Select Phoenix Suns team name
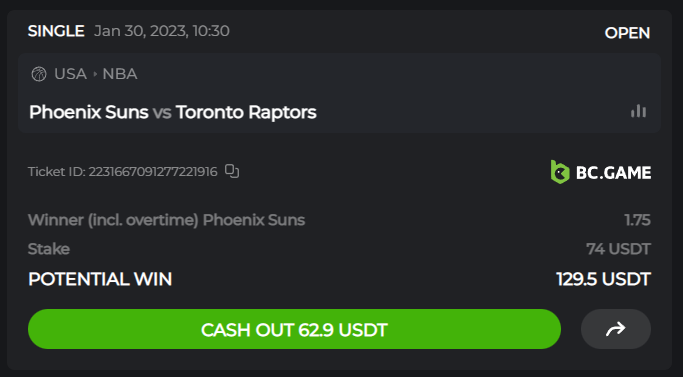683x377 pixels. (x=89, y=112)
